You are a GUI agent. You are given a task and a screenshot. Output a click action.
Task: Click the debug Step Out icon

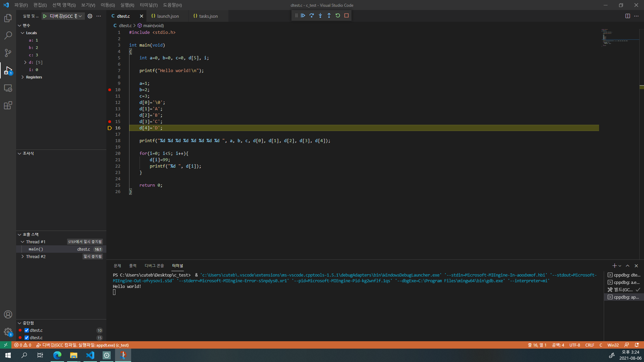pos(329,15)
